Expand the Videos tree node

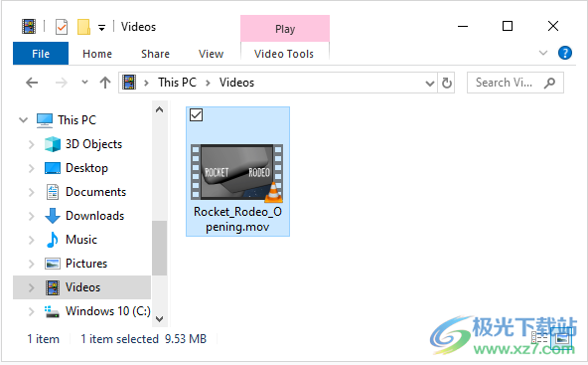pos(32,287)
